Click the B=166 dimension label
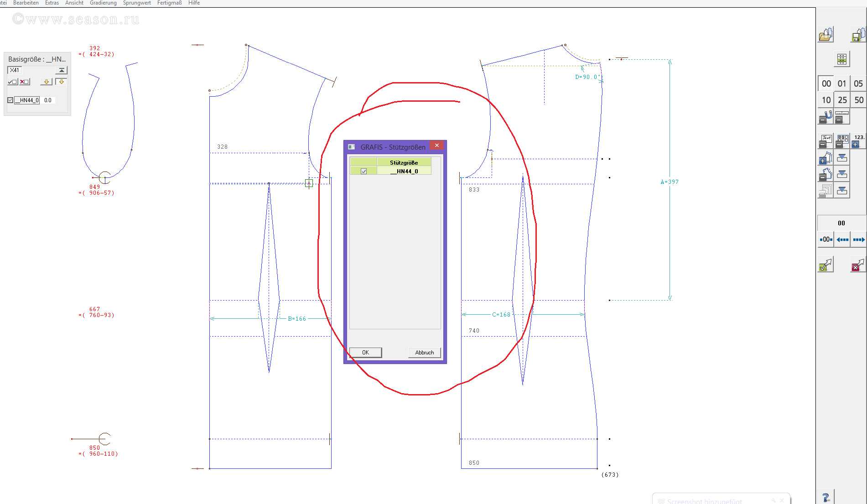 pos(297,319)
